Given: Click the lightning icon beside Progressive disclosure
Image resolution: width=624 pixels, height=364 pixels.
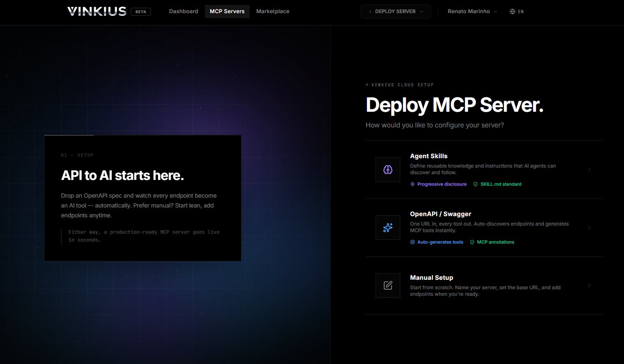Looking at the screenshot, I should (413, 184).
